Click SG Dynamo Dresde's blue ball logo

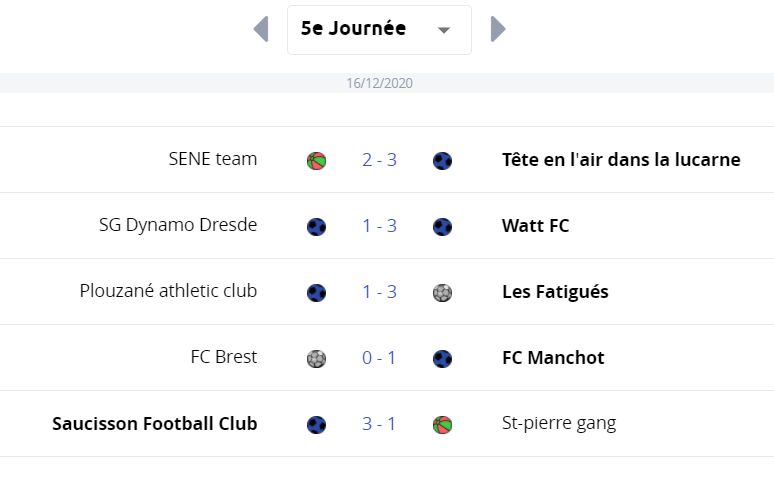point(316,227)
